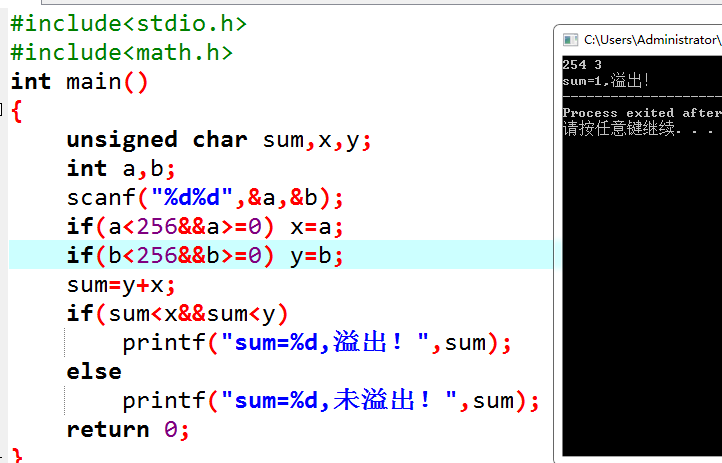
Task: Click the line #include<stdio.h>
Action: click(x=128, y=23)
